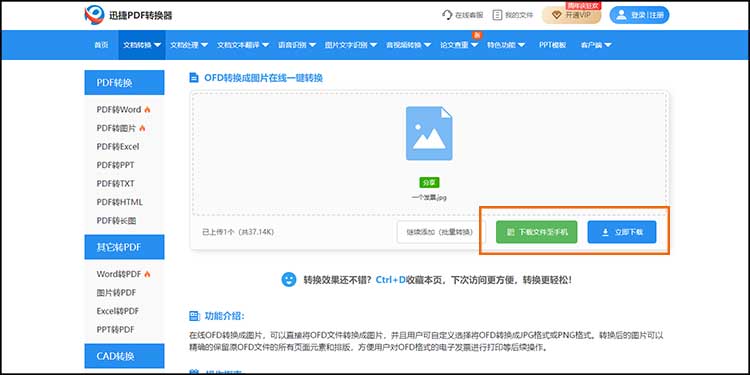Screen dimensions: 750x375
Task: Click the Ctrl+D shortcut text
Action: (x=390, y=280)
